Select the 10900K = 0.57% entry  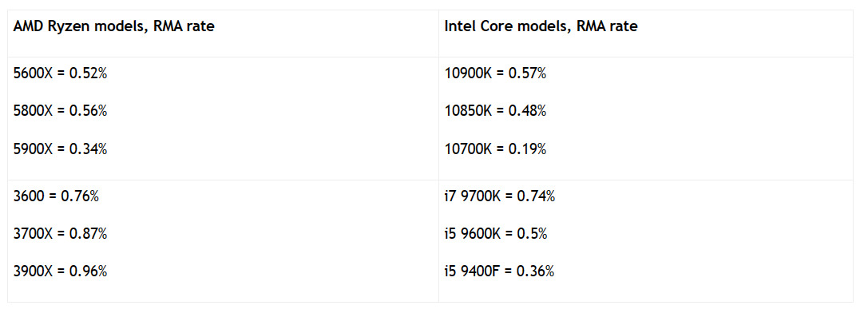[495, 73]
